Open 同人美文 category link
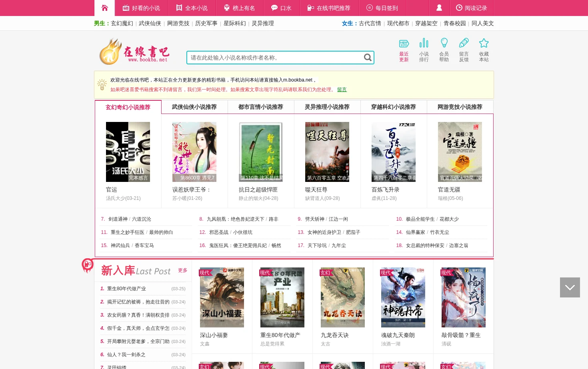The width and height of the screenshot is (588, 369). pyautogui.click(x=483, y=23)
